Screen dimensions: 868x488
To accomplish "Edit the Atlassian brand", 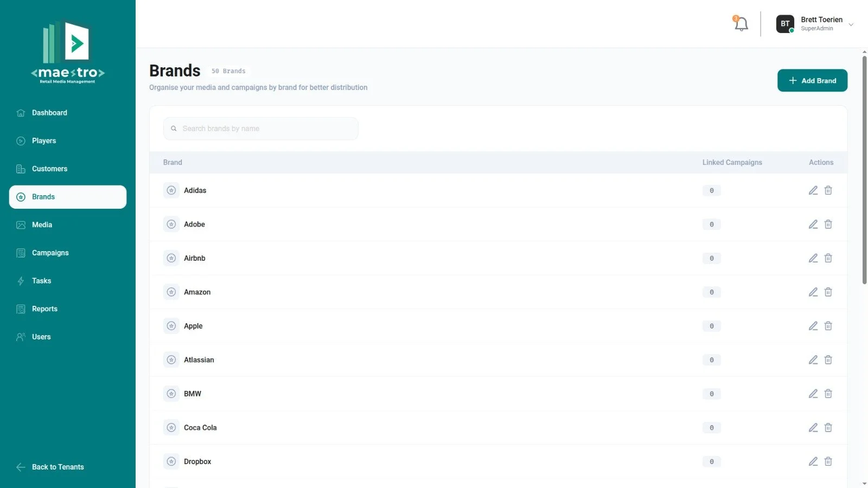I will tap(813, 360).
